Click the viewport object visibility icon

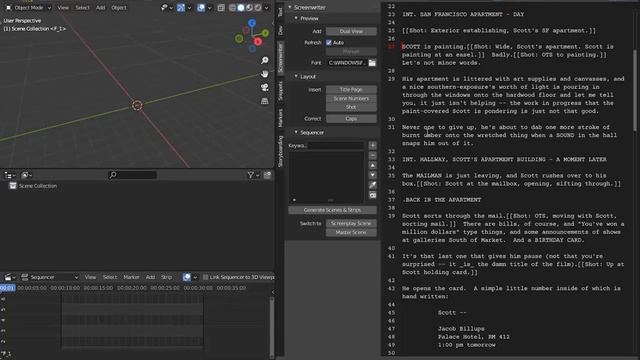(x=165, y=7)
